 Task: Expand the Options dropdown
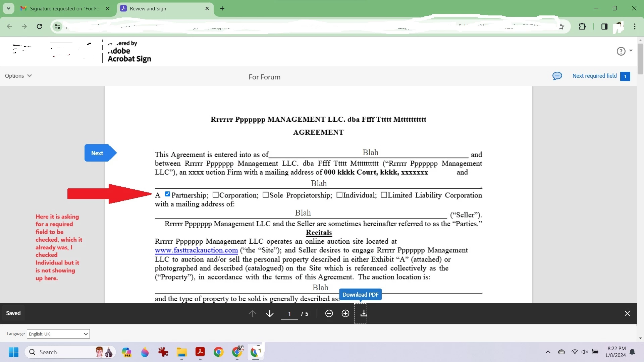pyautogui.click(x=18, y=76)
